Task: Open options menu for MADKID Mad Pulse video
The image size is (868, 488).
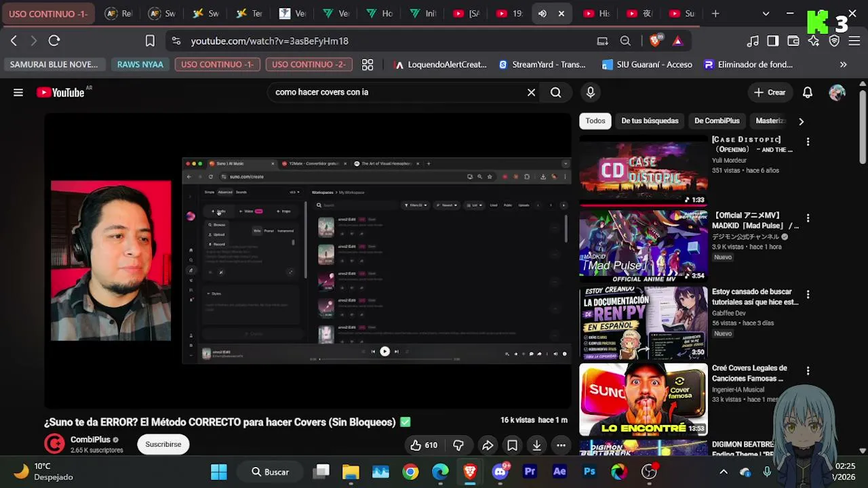Action: tap(808, 218)
